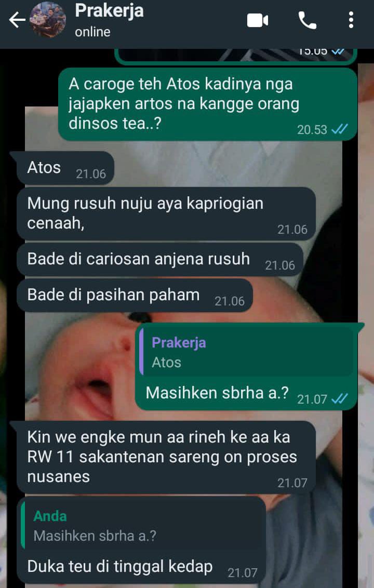Select the 'Mung rusuh nuju aya kapriogian' message
This screenshot has height=588, width=374.
pyautogui.click(x=166, y=214)
